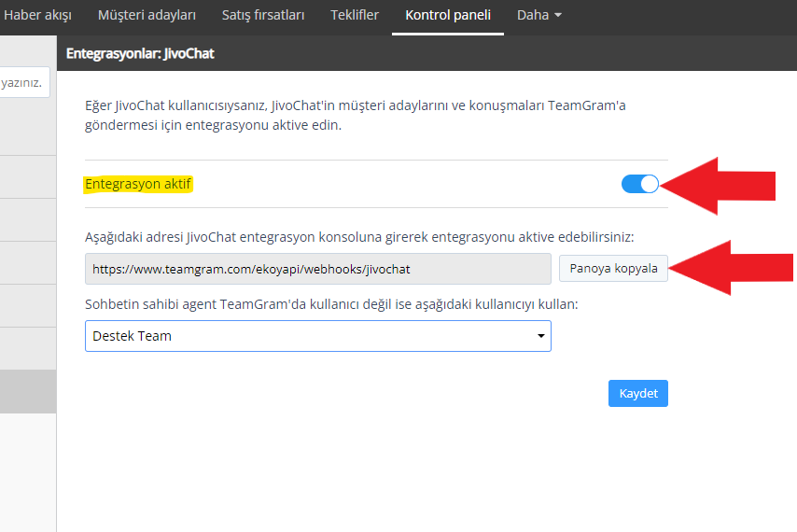
Task: Open the Destek Team user dropdown
Action: pyautogui.click(x=318, y=336)
